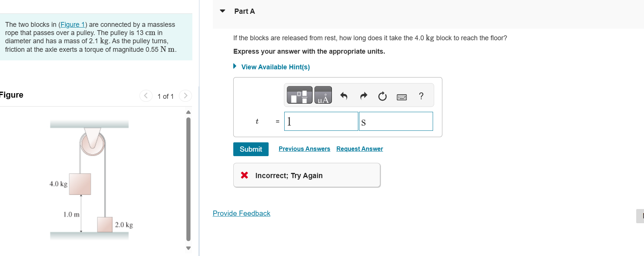Go to next figure arrow
The image size is (644, 256).
185,96
